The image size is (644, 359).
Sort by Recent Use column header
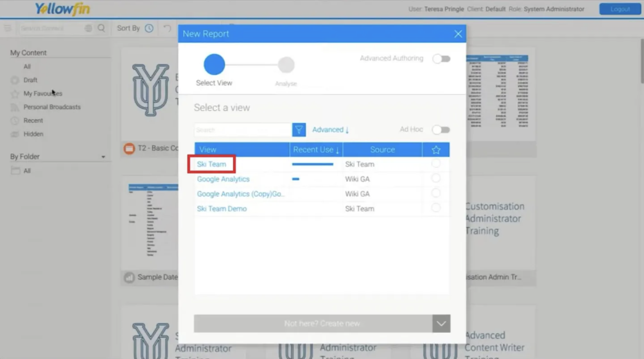point(316,150)
